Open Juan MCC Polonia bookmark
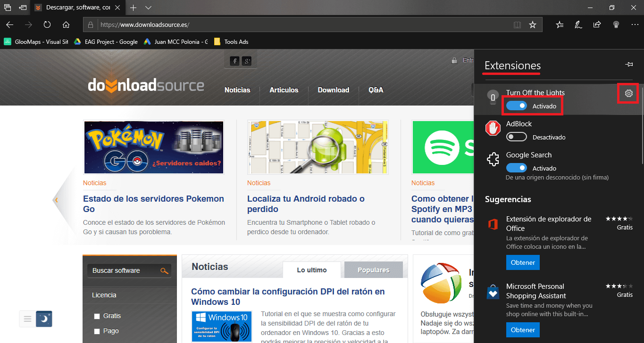This screenshot has width=644, height=343. click(x=176, y=41)
